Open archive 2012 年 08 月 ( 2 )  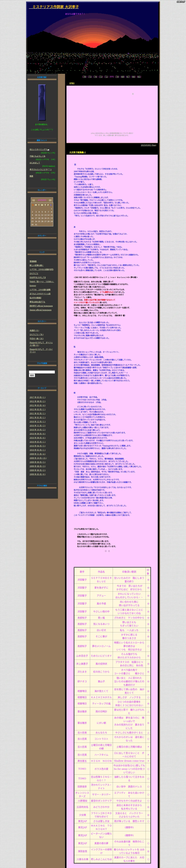[x=38, y=401]
